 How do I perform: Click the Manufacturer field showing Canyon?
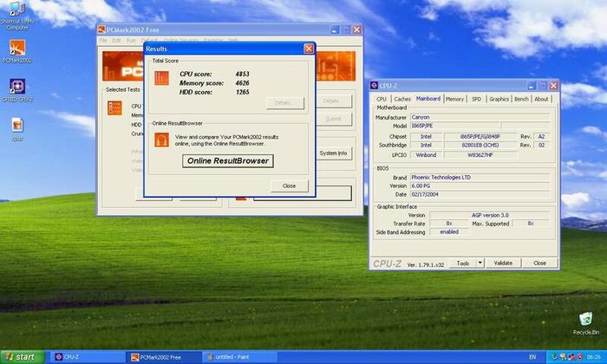click(480, 117)
